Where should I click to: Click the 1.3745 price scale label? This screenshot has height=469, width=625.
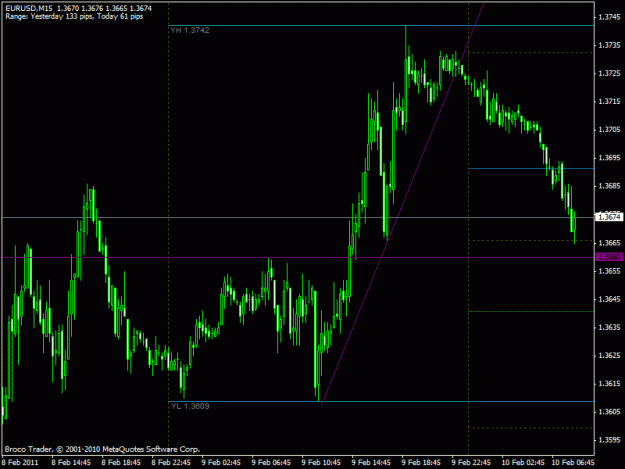(609, 17)
